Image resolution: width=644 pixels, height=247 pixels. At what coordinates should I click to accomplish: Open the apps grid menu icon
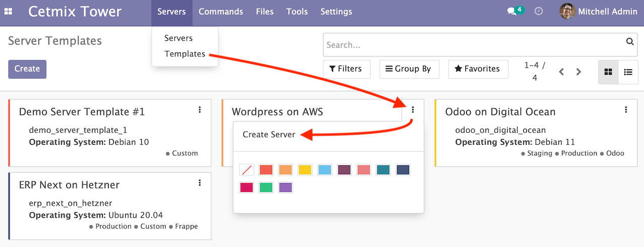[8, 12]
